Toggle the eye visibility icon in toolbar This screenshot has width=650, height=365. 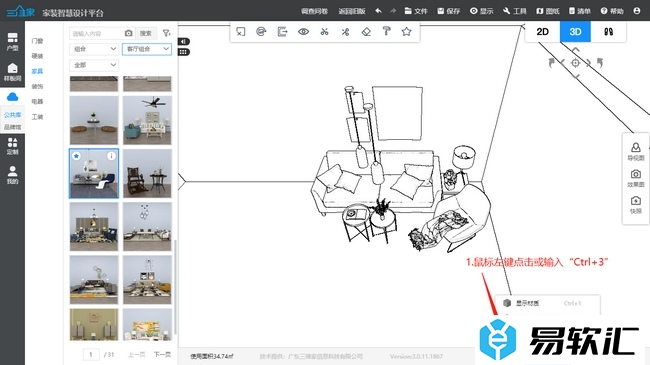tap(303, 32)
